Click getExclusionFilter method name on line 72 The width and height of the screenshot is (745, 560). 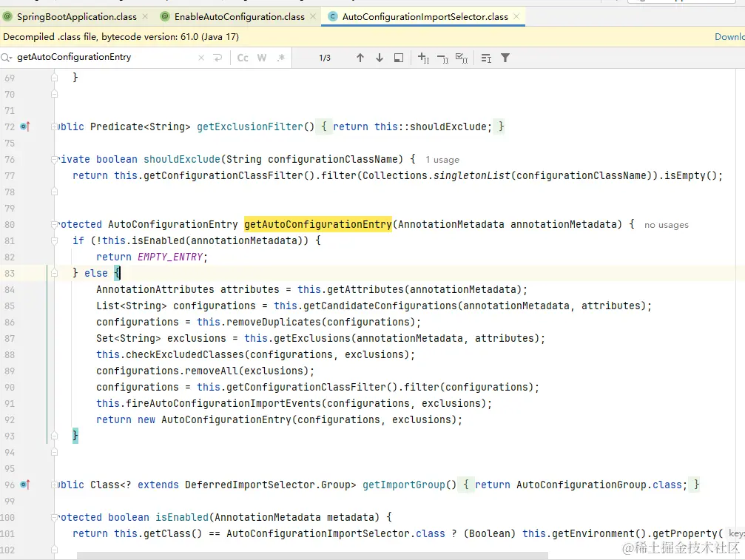coord(250,126)
